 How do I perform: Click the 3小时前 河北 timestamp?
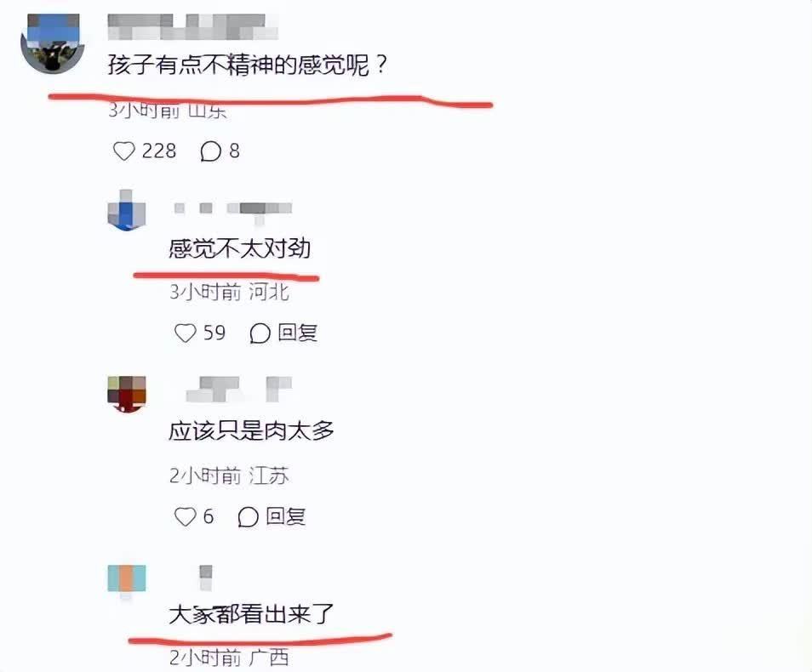click(229, 292)
